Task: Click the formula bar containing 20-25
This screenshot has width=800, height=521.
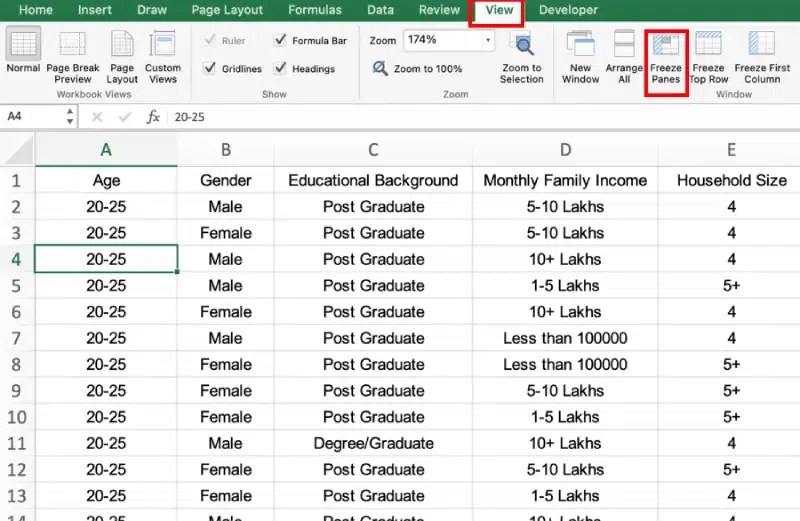Action: click(x=485, y=117)
